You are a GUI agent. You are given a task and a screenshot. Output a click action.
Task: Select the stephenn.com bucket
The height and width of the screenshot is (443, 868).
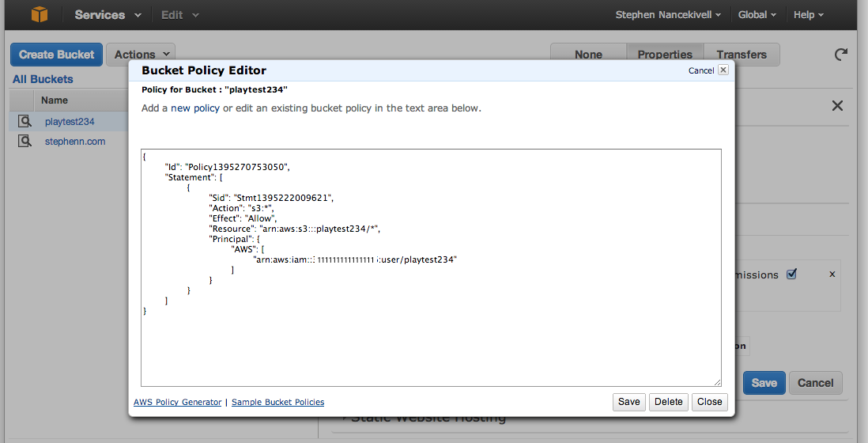coord(75,141)
